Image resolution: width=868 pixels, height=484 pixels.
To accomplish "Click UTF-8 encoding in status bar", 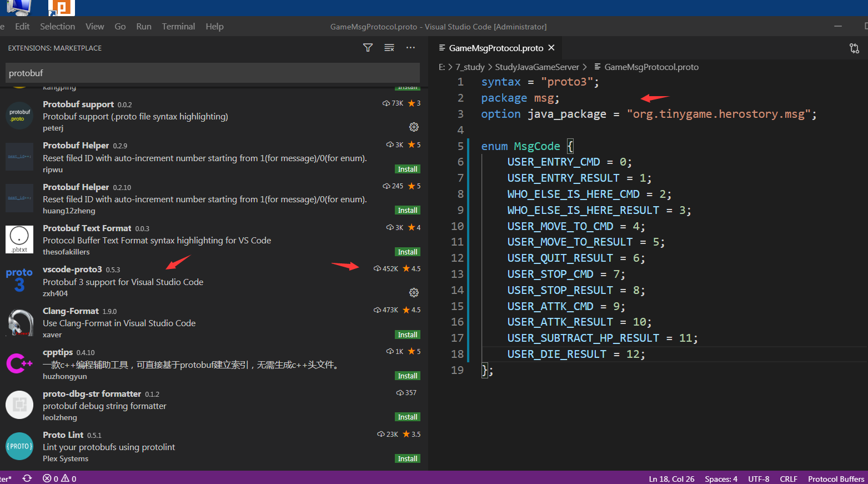I will [x=759, y=478].
